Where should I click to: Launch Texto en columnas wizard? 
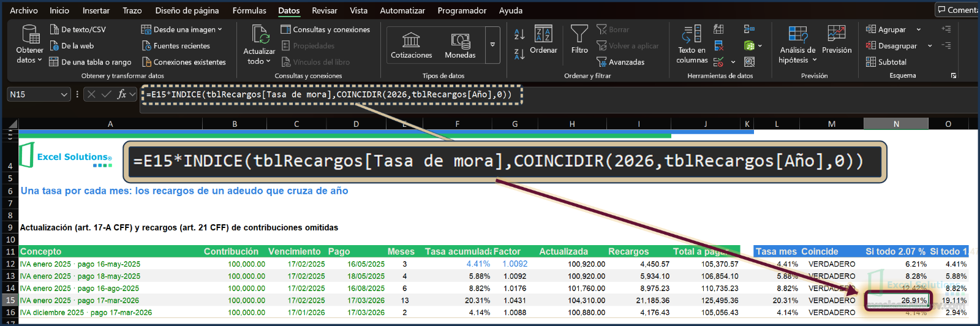click(692, 44)
